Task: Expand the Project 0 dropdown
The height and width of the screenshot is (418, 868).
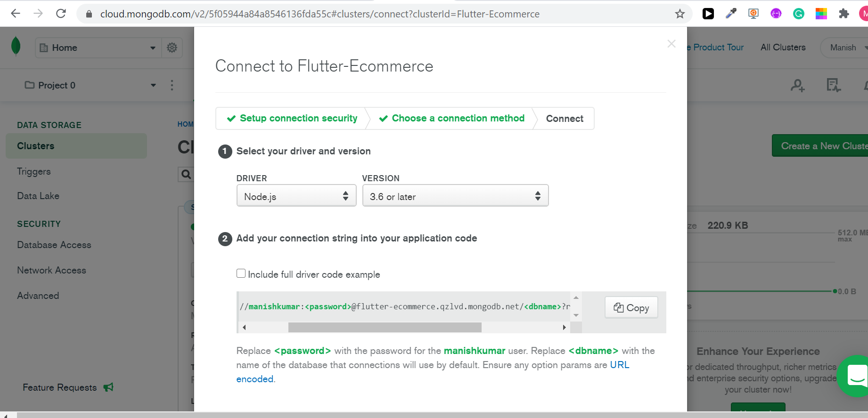Action: click(153, 85)
